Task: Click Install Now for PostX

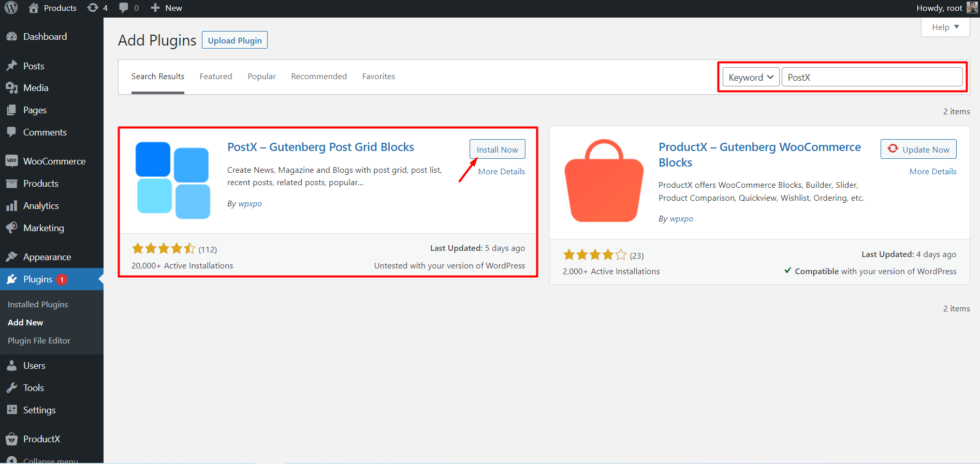Action: pyautogui.click(x=497, y=149)
